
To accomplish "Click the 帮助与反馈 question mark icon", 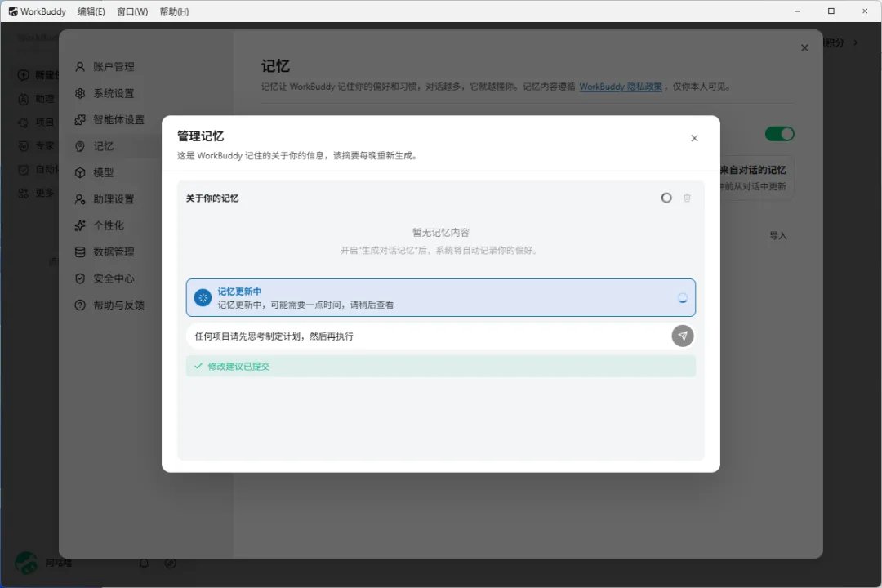I will [x=80, y=305].
